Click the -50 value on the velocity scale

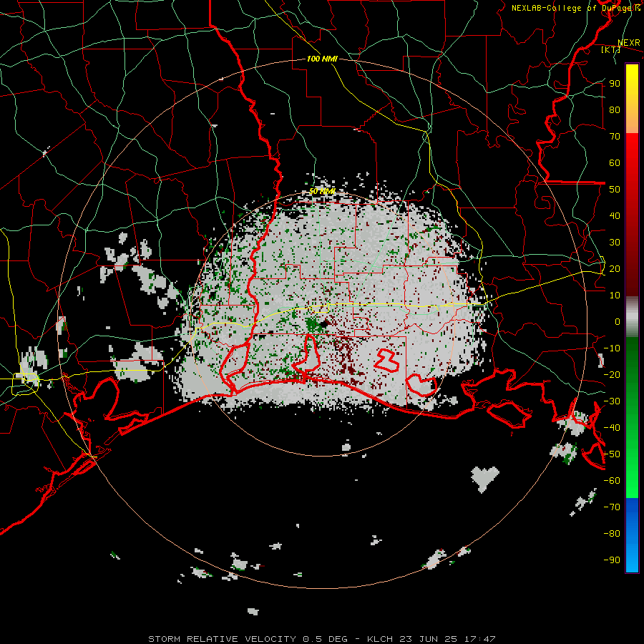point(612,454)
